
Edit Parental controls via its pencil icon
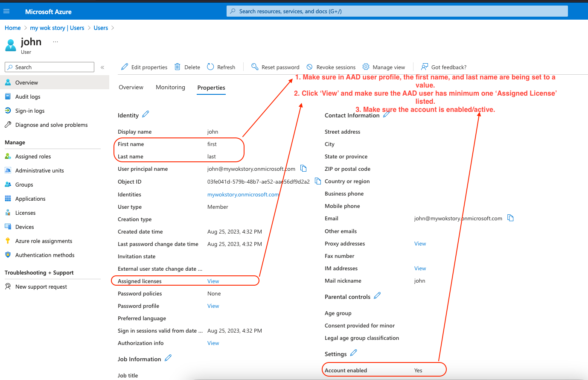[x=377, y=295]
